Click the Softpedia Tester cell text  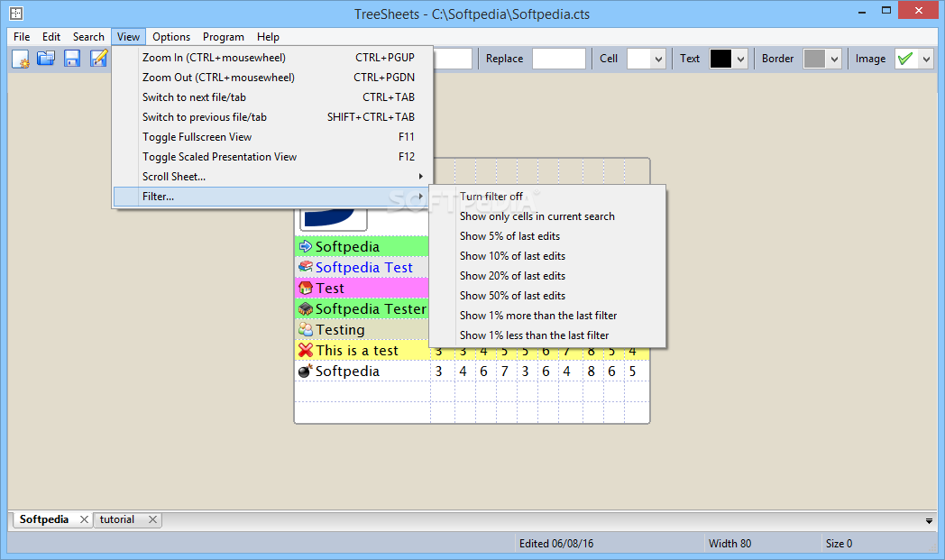pyautogui.click(x=371, y=308)
